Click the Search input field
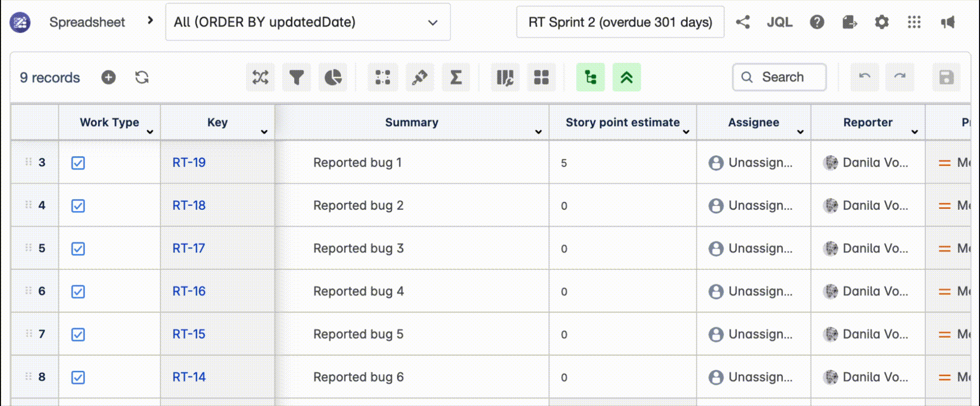 [780, 77]
